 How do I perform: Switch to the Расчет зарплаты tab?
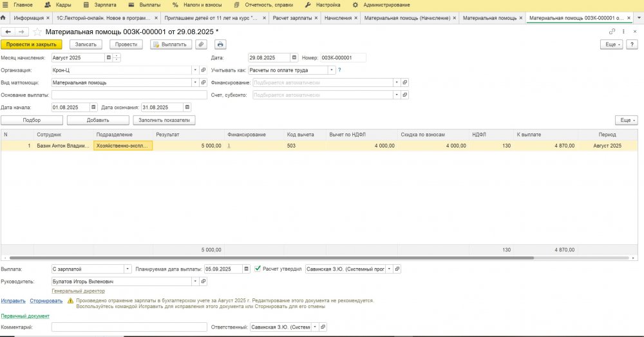click(294, 18)
